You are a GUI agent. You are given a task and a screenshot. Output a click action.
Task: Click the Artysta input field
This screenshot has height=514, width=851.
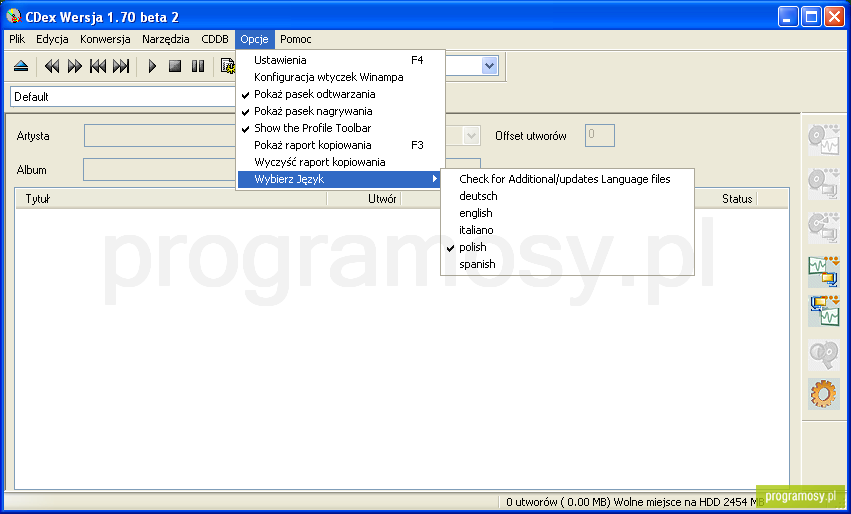click(x=160, y=136)
